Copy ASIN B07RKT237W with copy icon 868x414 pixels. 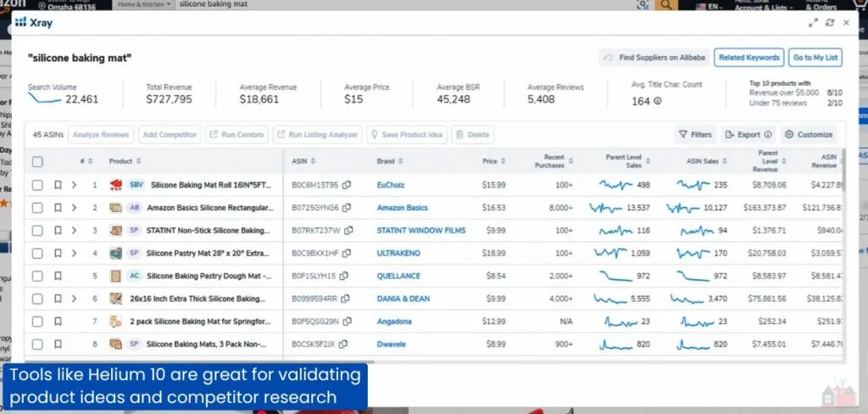click(x=348, y=231)
